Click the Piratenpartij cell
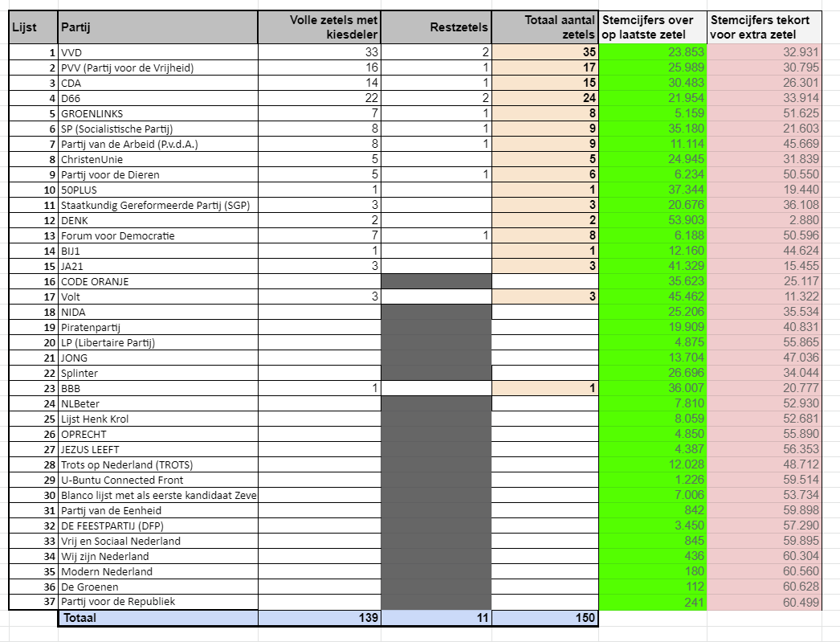The width and height of the screenshot is (840, 642). point(158,327)
